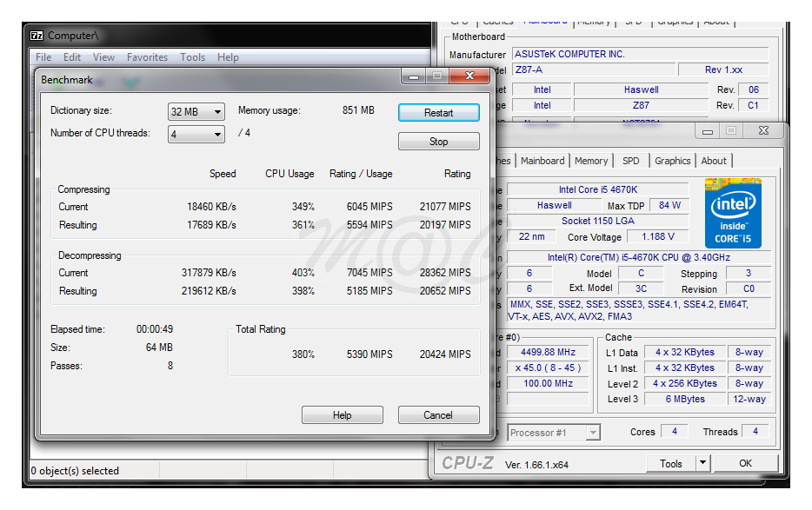Screen dimensions: 812x510
Task: Click OK to close CPU-Z
Action: point(746,463)
